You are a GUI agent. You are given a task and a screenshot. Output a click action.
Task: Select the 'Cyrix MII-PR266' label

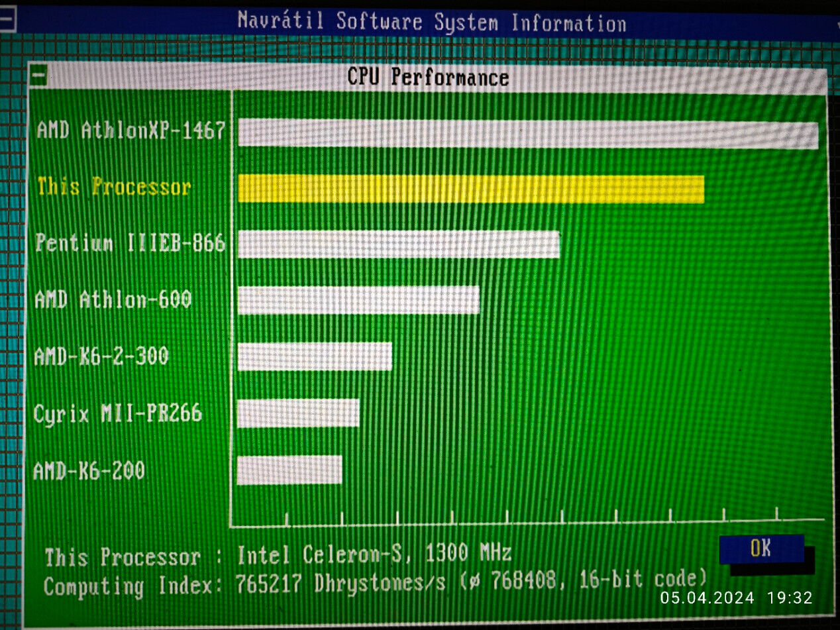click(x=117, y=415)
